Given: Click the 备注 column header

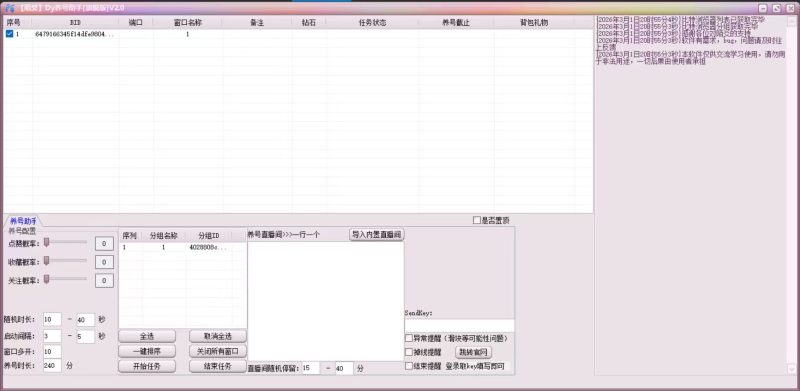Looking at the screenshot, I should pyautogui.click(x=257, y=22).
